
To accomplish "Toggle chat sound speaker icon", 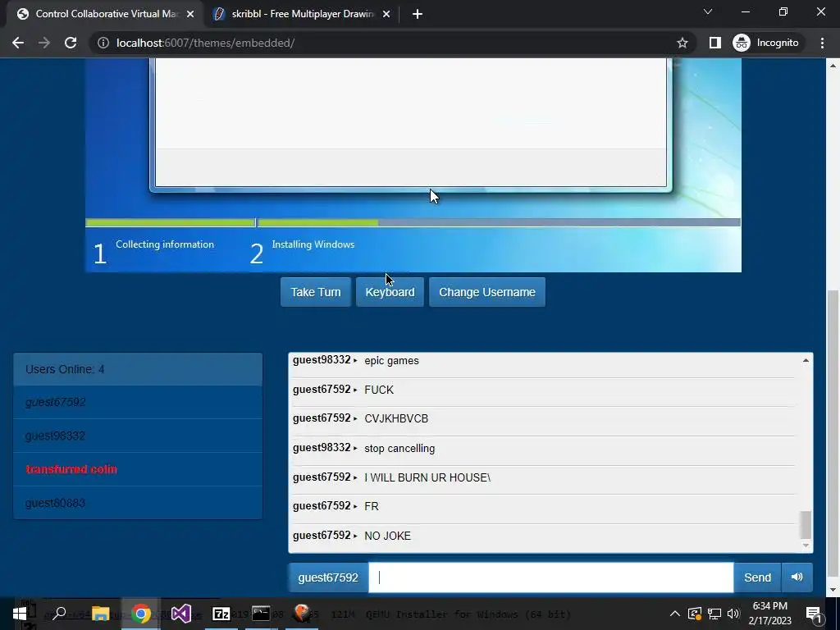I will coord(797,577).
